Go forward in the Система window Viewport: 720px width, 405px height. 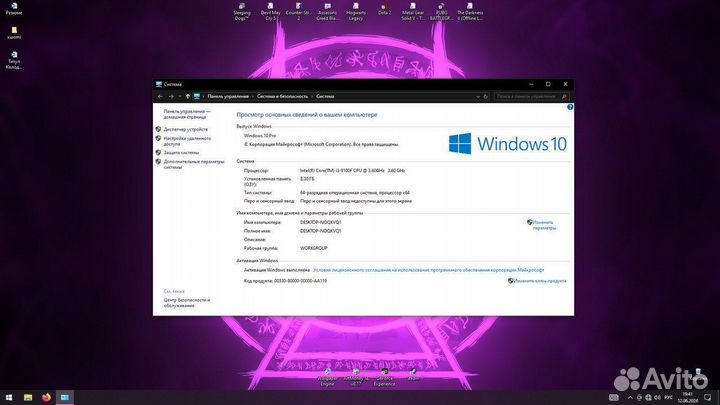pos(171,96)
